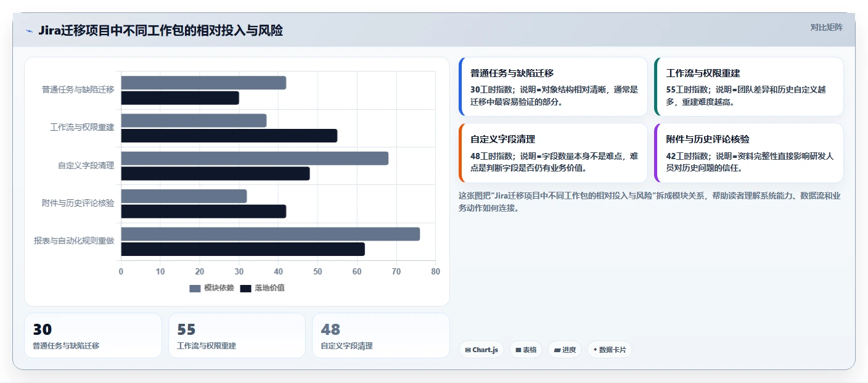Click the grey 模块依赖 bar for 报表与自动化规则重做
The height and width of the screenshot is (383, 868).
[x=271, y=234]
